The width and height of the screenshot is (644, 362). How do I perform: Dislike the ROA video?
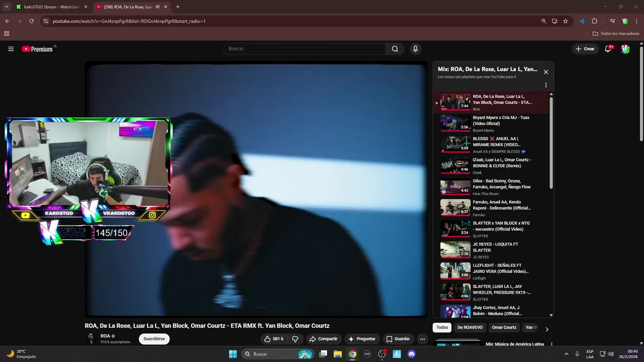pos(295,339)
